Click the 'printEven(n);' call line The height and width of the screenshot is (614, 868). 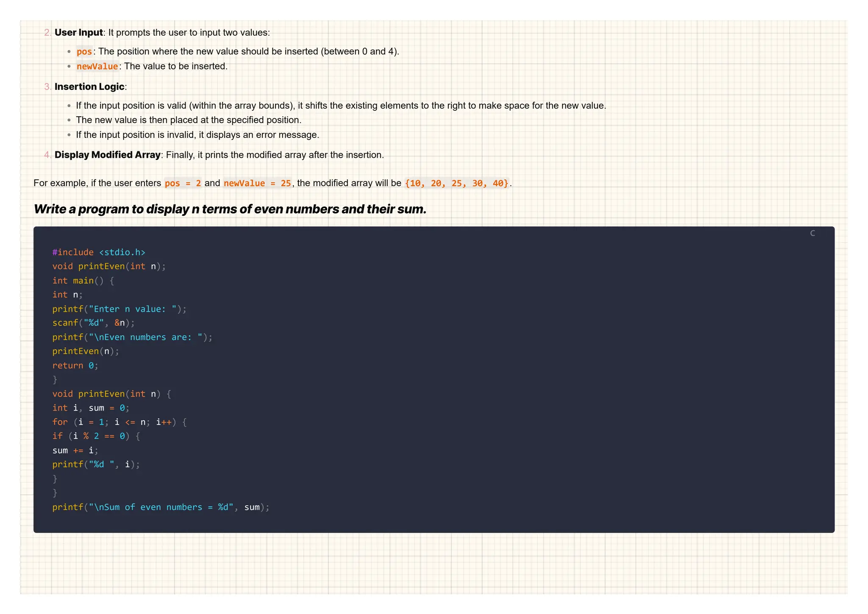[x=86, y=352]
